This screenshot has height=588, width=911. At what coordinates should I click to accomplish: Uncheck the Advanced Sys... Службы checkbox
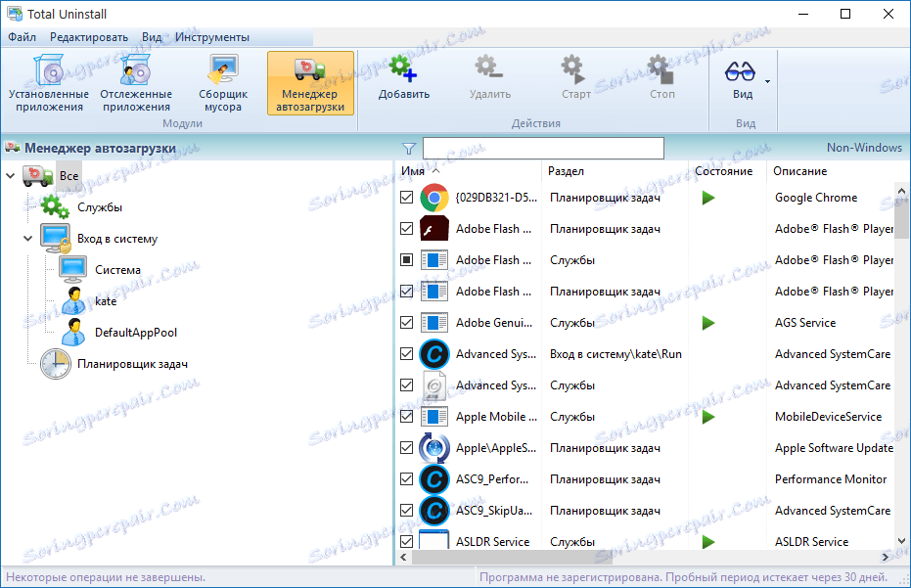pos(407,385)
